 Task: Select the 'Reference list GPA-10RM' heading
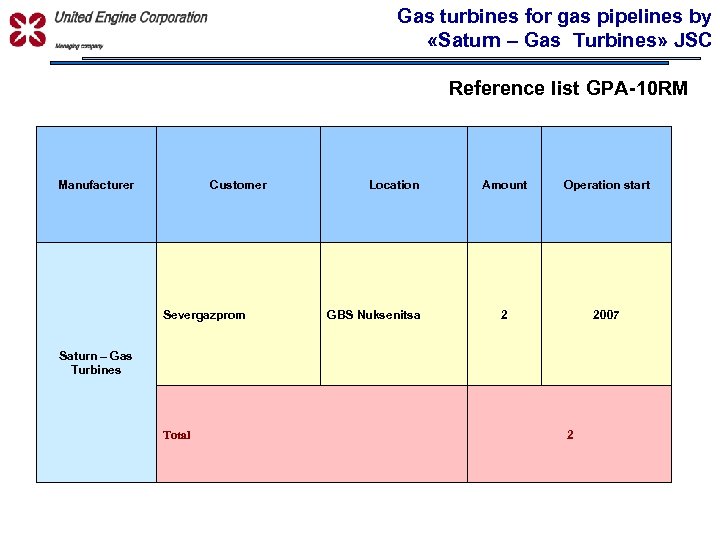(568, 88)
